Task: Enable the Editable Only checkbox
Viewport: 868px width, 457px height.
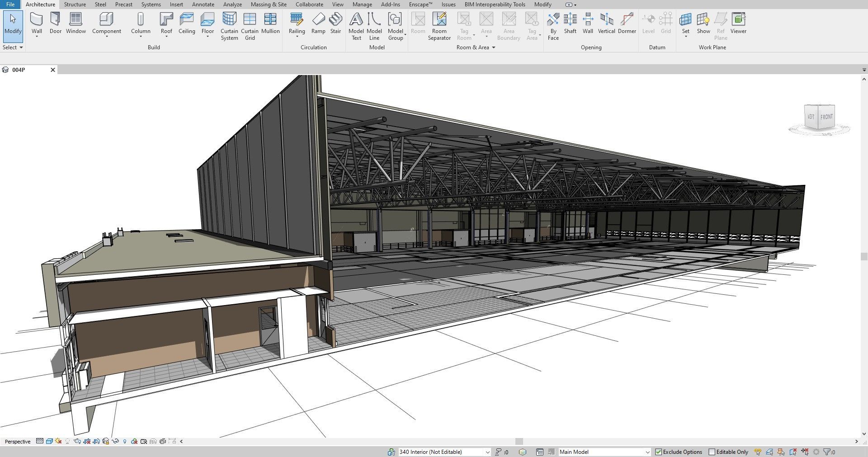Action: [x=712, y=452]
